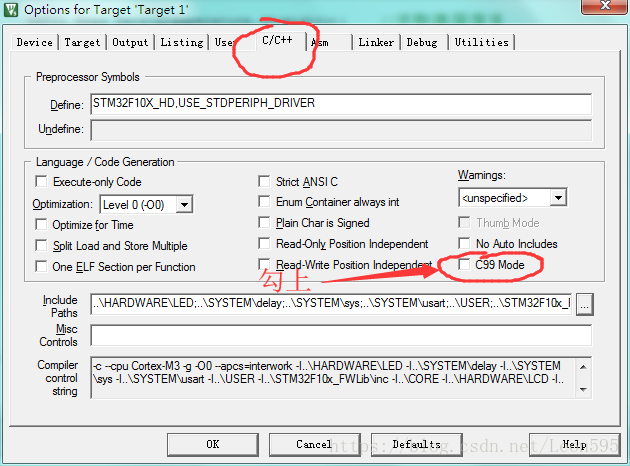Check One ELF Section per Function

[x=41, y=266]
